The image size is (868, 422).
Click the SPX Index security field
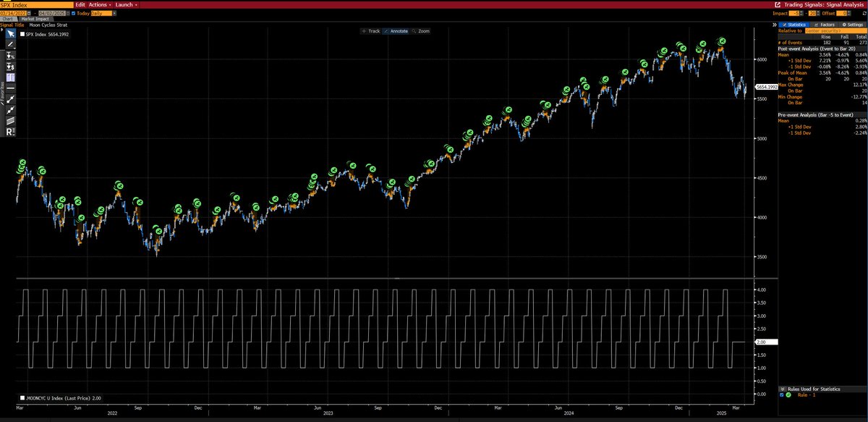tap(37, 4)
